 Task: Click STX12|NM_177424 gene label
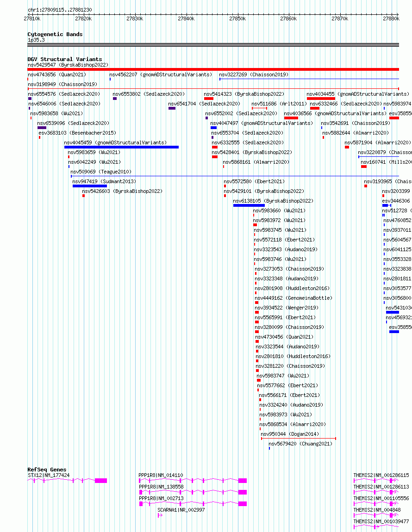click(49, 476)
